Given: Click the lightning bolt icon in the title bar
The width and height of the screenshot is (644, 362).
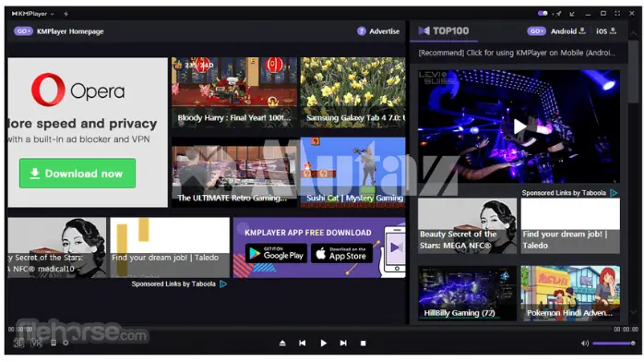Looking at the screenshot, I should pos(66,14).
